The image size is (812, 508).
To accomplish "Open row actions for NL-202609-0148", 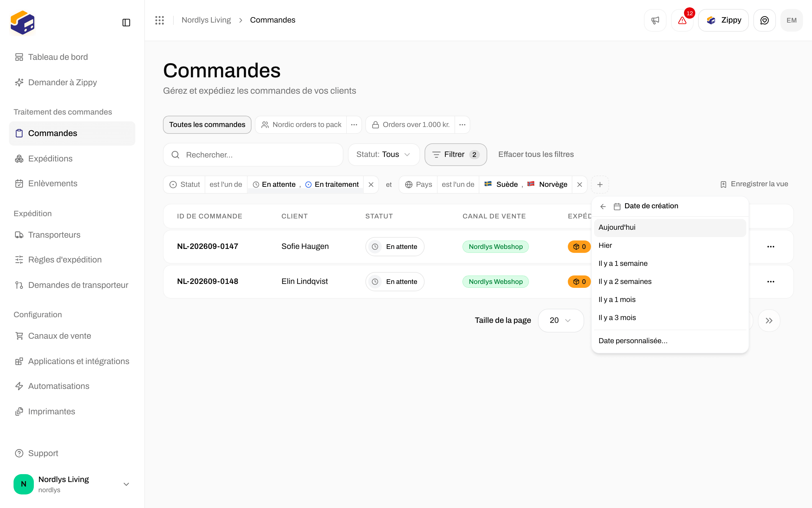I will pos(771,282).
